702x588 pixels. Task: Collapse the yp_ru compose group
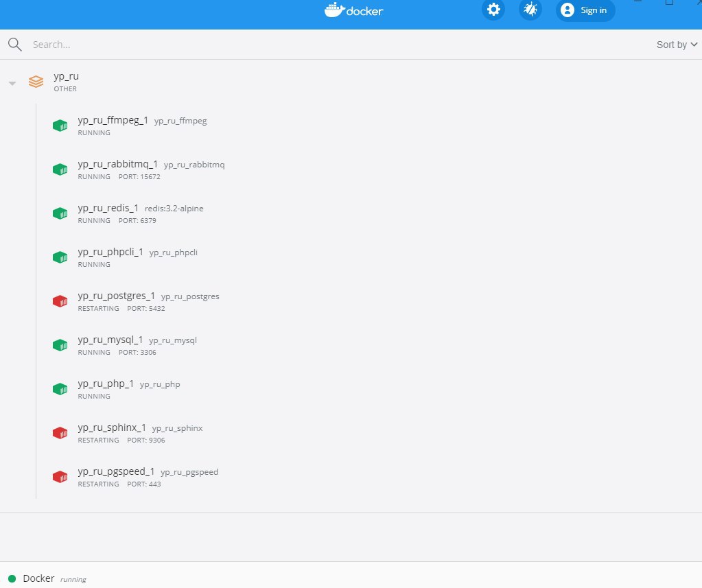pyautogui.click(x=12, y=83)
